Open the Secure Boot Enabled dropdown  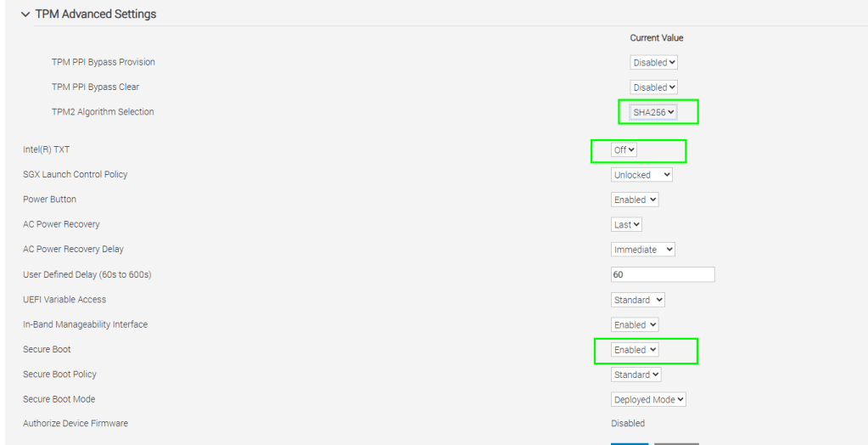tap(635, 350)
